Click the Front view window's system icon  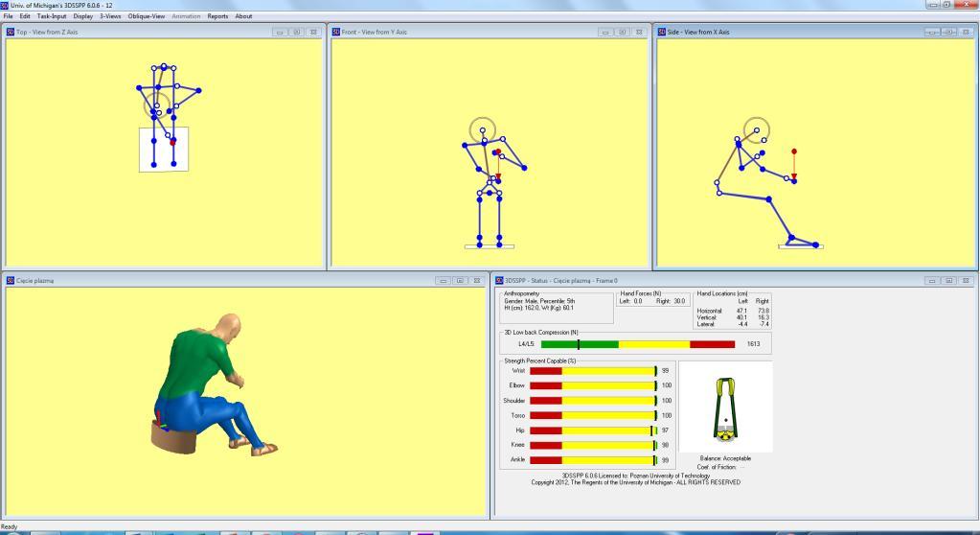(x=335, y=32)
